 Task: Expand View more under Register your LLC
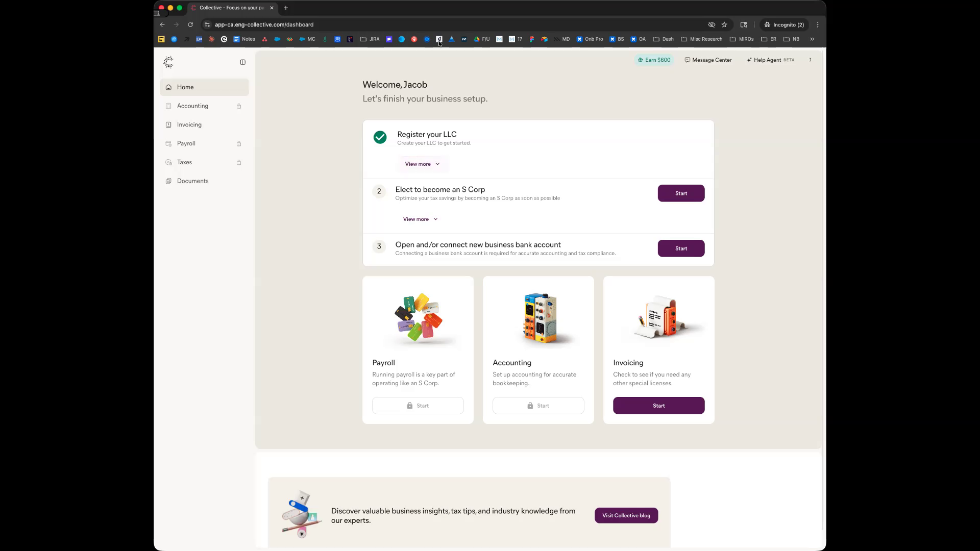coord(422,164)
